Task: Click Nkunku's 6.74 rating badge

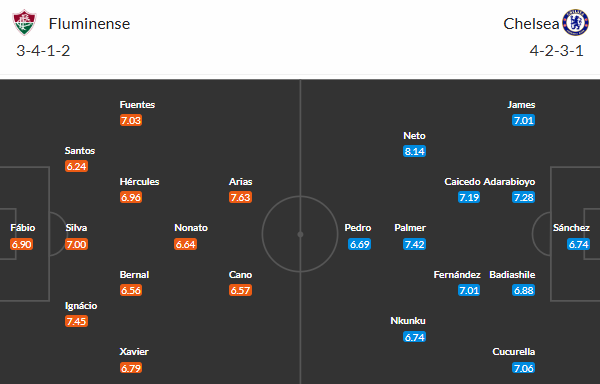Action: click(x=414, y=337)
